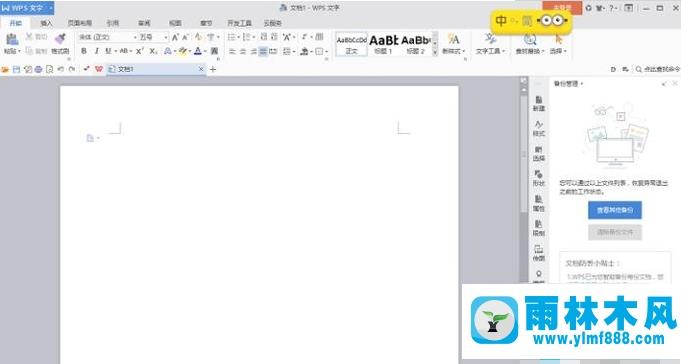The image size is (690, 364).
Task: Open the borders dropdown arrow
Action: pos(327,51)
